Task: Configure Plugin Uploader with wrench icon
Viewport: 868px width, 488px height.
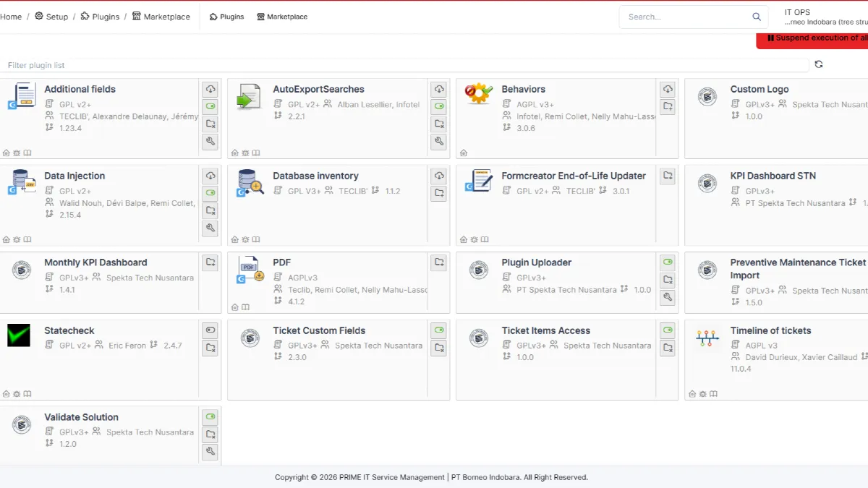Action: coord(668,297)
